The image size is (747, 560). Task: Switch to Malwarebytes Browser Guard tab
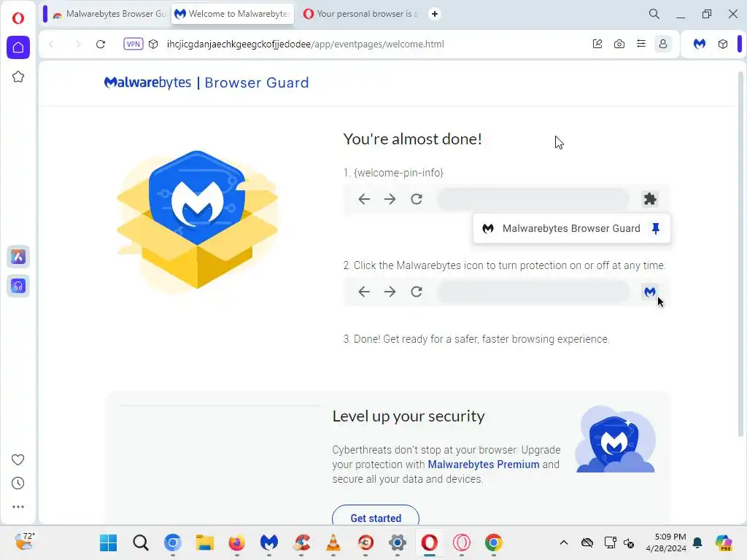pos(109,14)
